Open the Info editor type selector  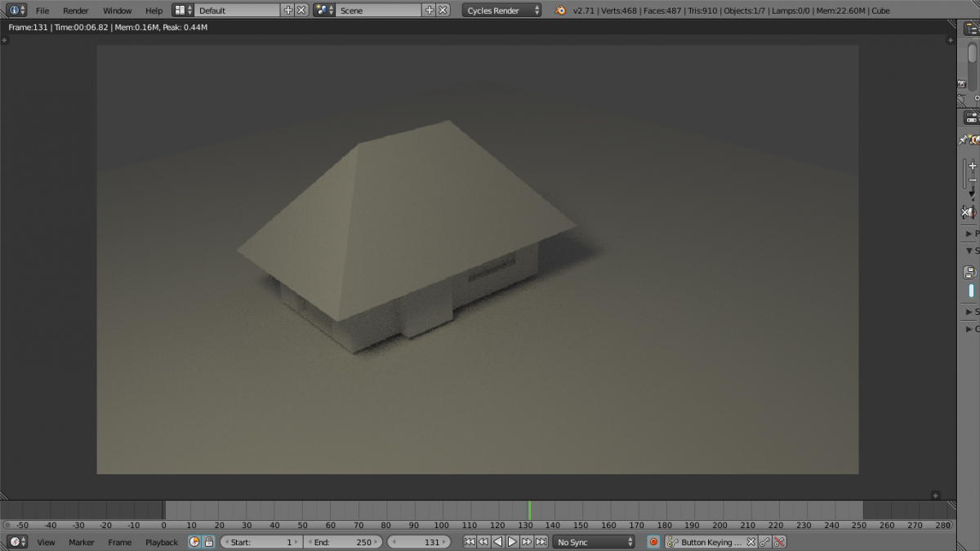pyautogui.click(x=16, y=11)
